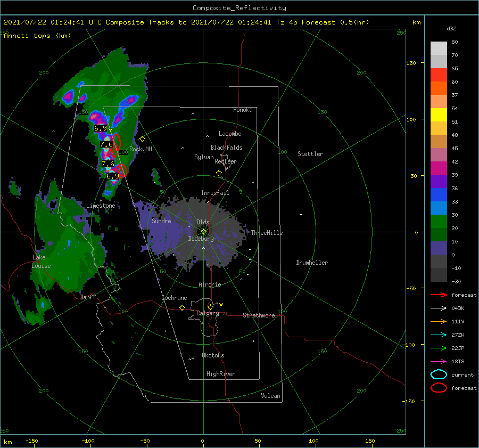Pick the orange 60–57 dBZ legend swatch
Viewport: 479px width, 448px height.
(439, 88)
